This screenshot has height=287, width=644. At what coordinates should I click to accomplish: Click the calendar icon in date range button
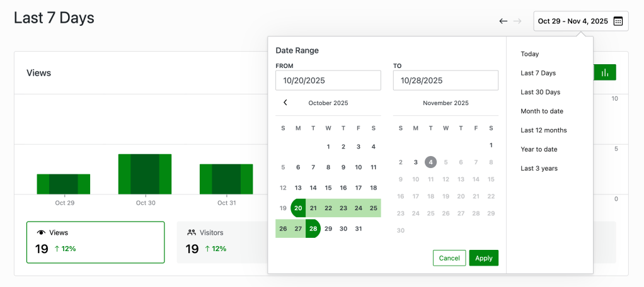618,21
